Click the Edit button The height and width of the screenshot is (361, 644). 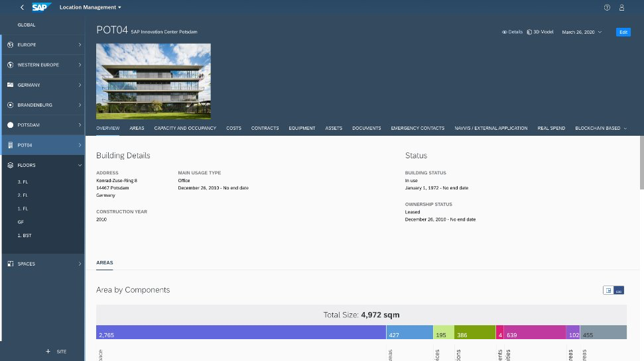point(623,32)
